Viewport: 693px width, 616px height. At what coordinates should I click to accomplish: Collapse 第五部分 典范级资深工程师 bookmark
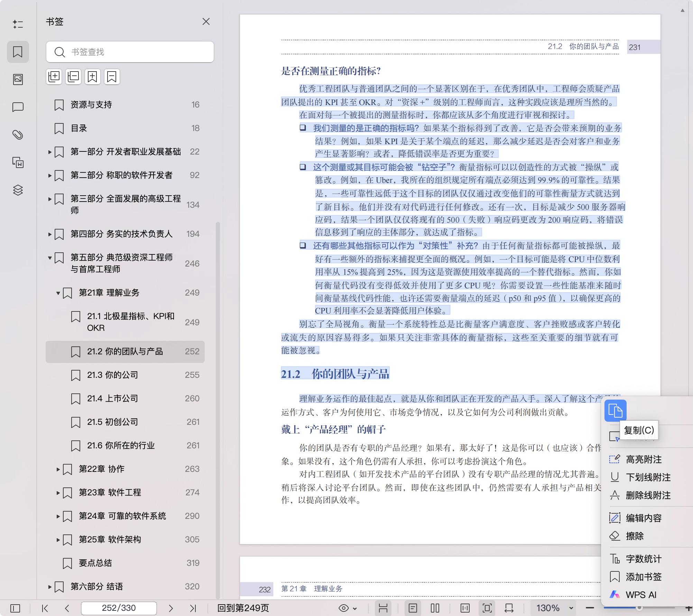pos(50,258)
